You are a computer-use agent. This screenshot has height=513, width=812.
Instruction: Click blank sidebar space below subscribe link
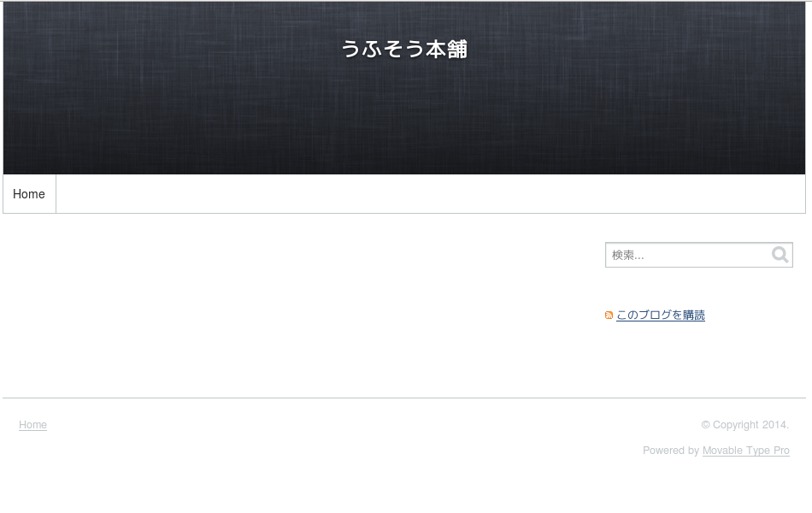(x=697, y=359)
